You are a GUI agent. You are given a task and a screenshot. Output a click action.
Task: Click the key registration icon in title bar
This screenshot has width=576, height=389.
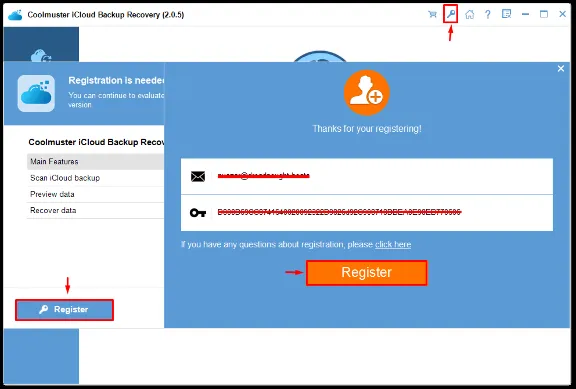[x=450, y=14]
